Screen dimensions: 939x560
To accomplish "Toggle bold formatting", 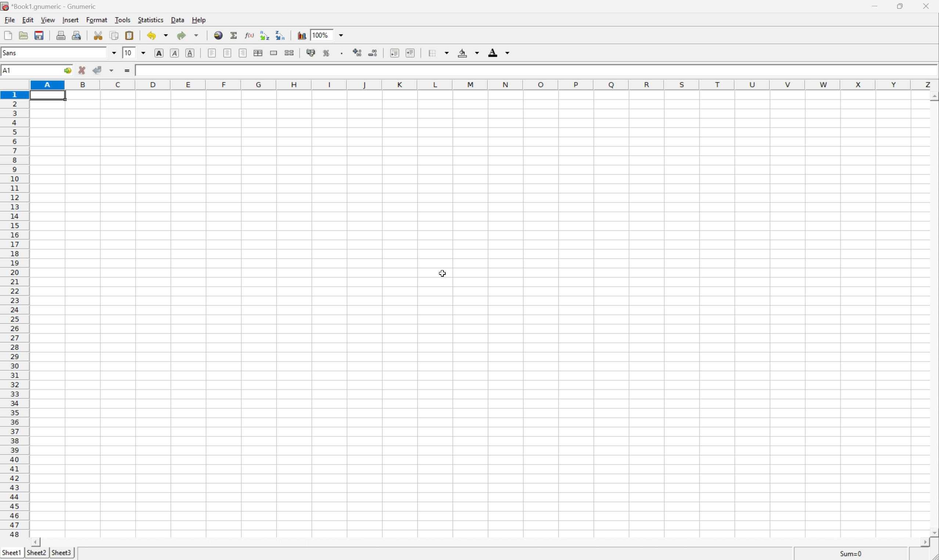I will coord(159,53).
